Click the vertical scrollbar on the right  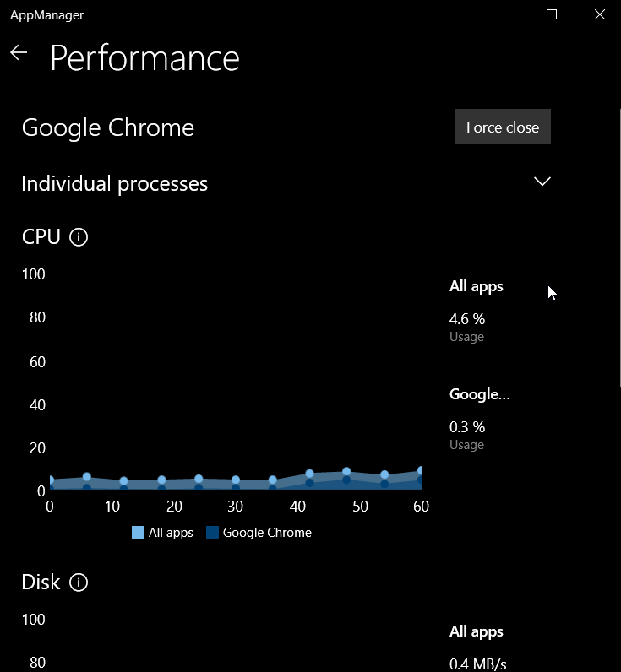click(x=618, y=253)
